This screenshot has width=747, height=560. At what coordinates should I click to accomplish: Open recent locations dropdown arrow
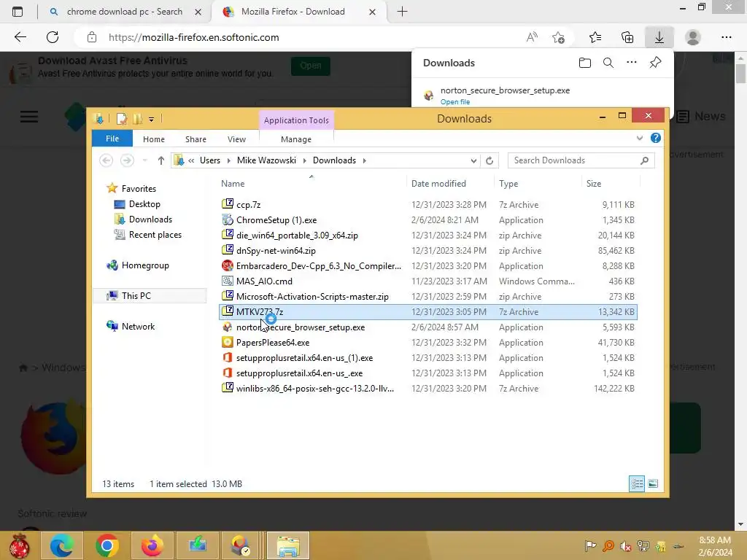(144, 160)
